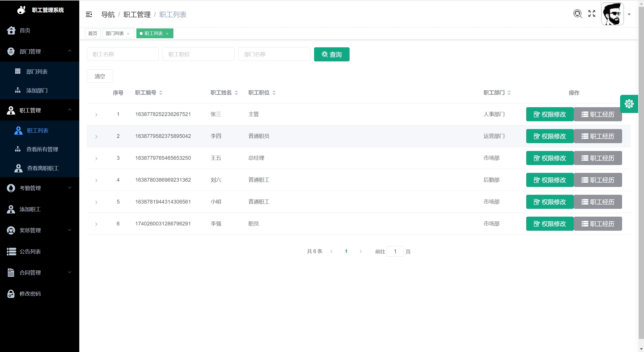The height and width of the screenshot is (352, 644).
Task: Open the user avatar dropdown arrow
Action: 629,14
